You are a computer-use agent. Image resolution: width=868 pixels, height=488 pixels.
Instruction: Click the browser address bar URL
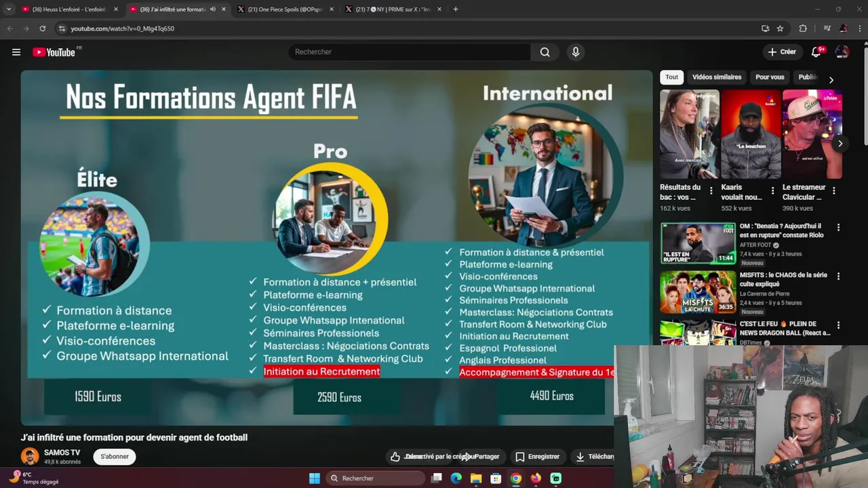click(x=123, y=28)
